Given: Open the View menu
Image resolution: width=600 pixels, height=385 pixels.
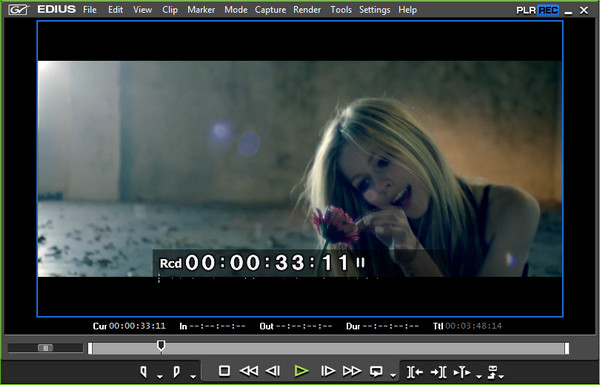Looking at the screenshot, I should pyautogui.click(x=142, y=10).
